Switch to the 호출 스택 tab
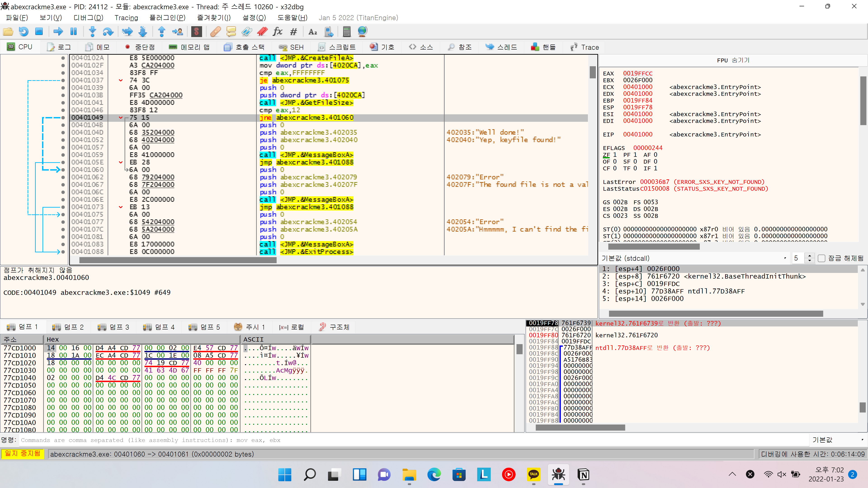The width and height of the screenshot is (868, 488). 244,47
